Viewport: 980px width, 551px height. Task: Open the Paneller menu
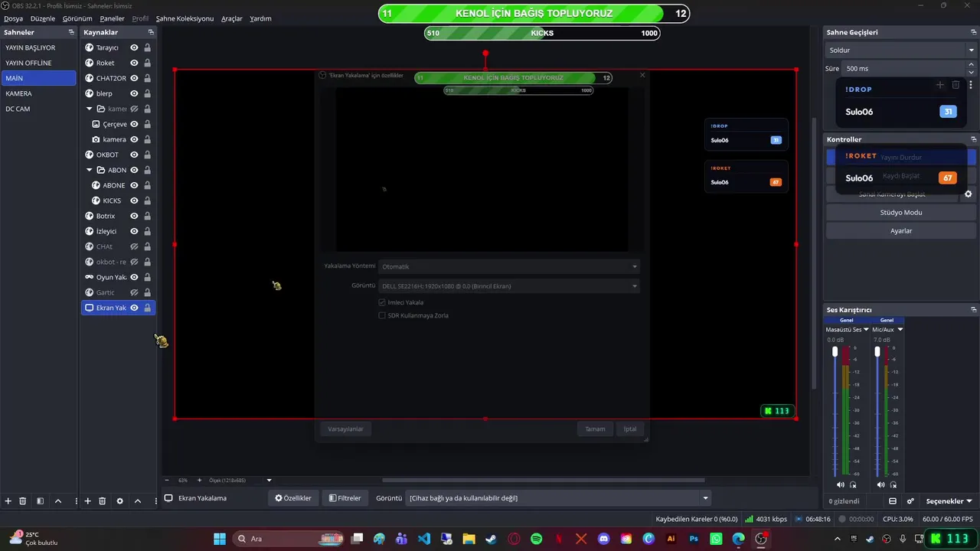[112, 18]
